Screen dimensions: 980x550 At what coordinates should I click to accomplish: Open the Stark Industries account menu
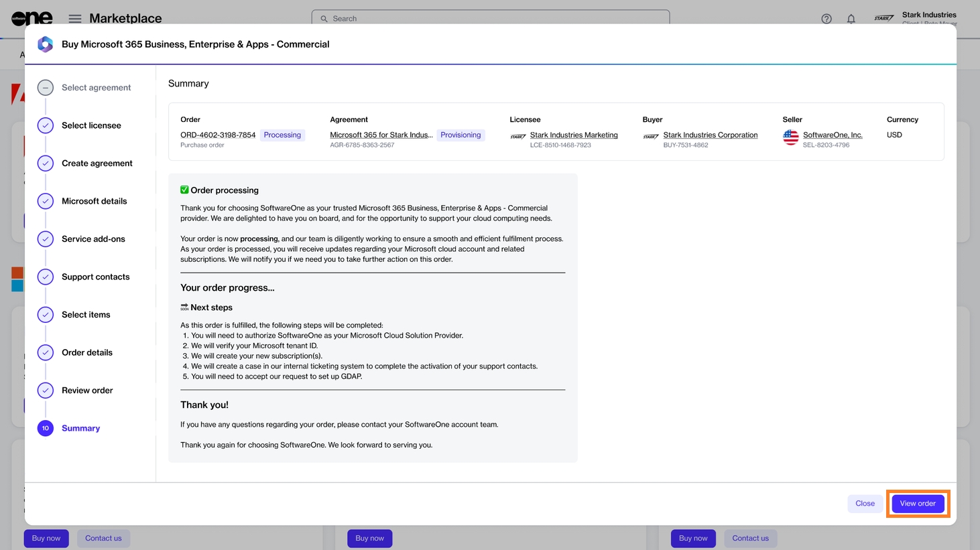tap(928, 18)
